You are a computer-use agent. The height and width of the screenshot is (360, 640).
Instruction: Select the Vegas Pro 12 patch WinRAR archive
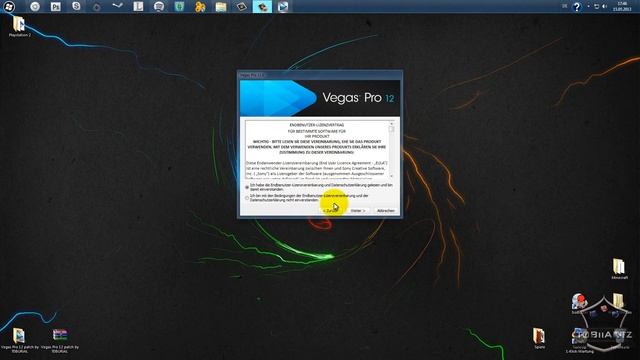pos(60,340)
